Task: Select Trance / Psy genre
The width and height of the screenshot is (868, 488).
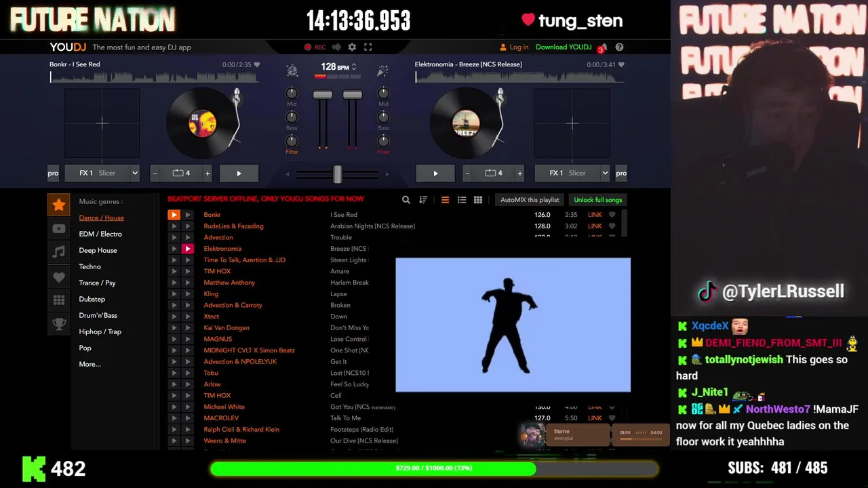Action: [x=97, y=283]
